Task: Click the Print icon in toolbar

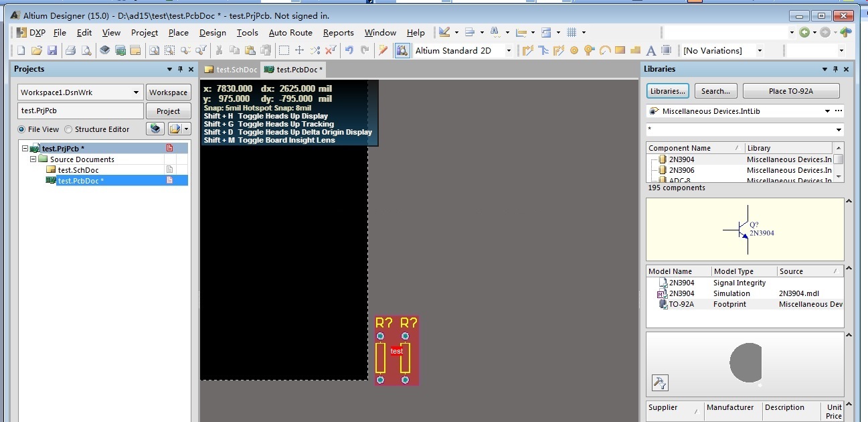Action: [70, 50]
